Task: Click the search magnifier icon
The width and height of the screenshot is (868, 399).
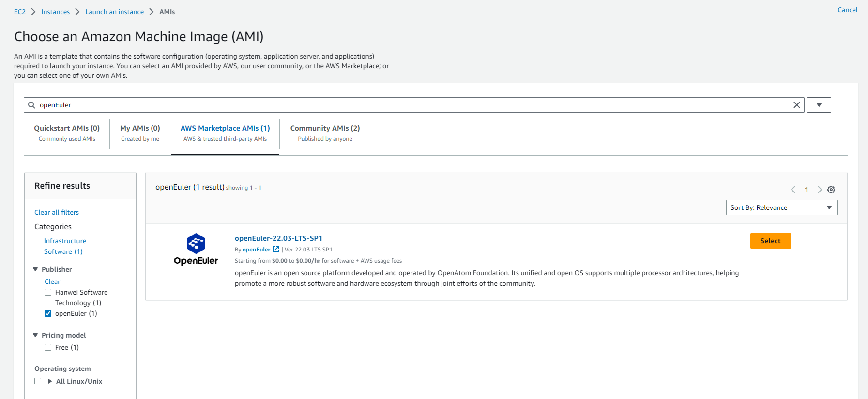Action: [x=32, y=105]
